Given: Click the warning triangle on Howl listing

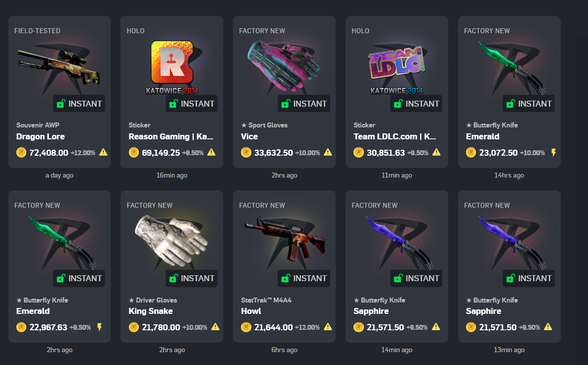Looking at the screenshot, I should click(328, 327).
